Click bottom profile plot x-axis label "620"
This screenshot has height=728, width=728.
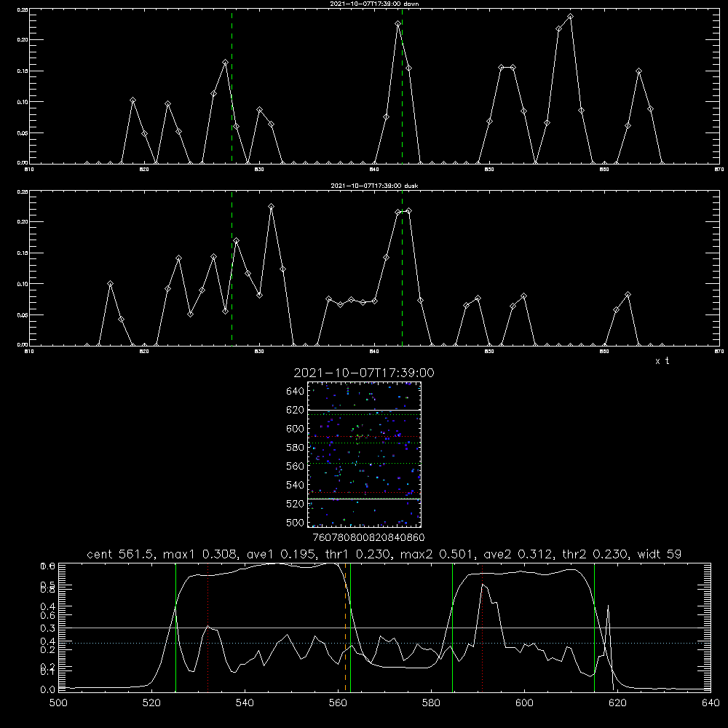coord(617,703)
